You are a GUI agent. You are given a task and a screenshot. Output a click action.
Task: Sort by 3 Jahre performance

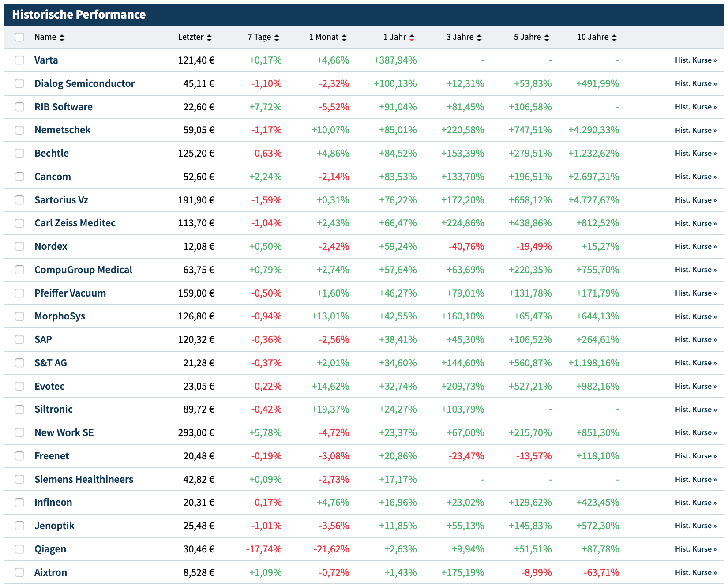479,38
